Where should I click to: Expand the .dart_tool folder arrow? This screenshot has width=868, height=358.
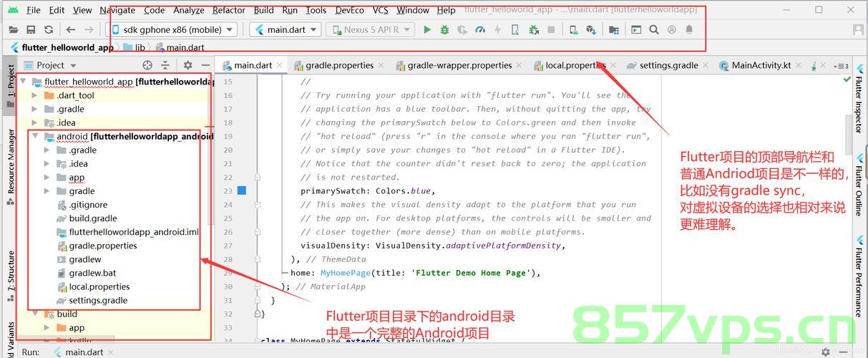coord(34,95)
